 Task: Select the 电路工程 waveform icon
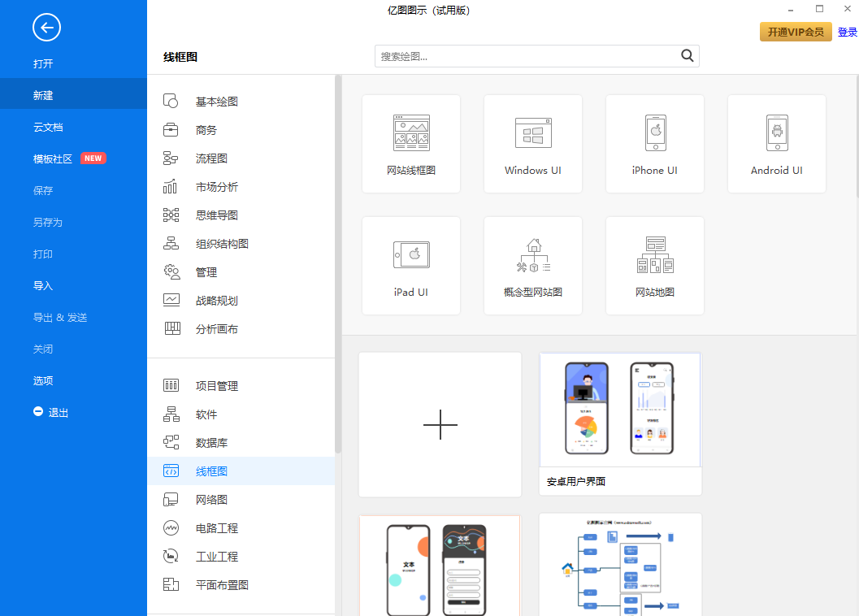171,527
